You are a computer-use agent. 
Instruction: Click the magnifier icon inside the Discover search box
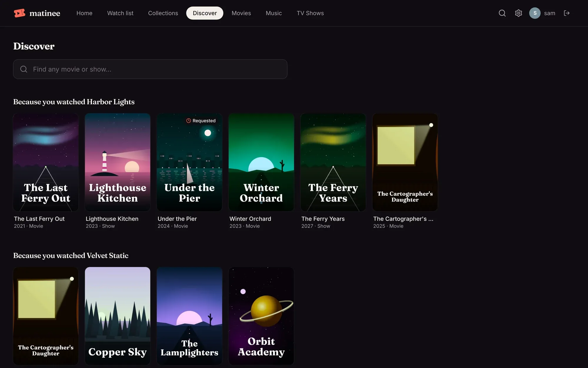(x=24, y=69)
